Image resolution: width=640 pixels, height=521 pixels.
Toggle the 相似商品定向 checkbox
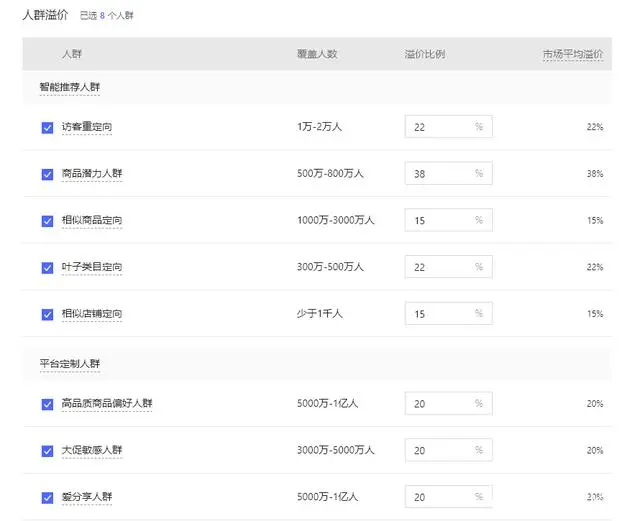click(47, 221)
